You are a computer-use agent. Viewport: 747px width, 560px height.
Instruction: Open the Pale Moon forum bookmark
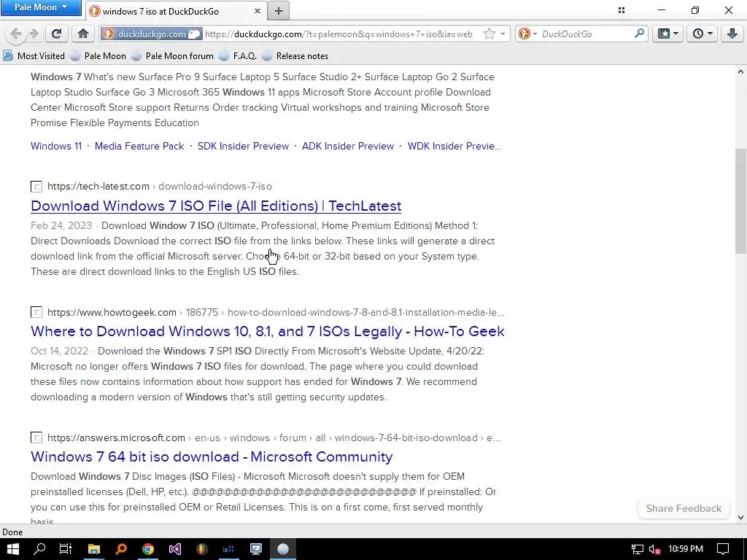[173, 55]
